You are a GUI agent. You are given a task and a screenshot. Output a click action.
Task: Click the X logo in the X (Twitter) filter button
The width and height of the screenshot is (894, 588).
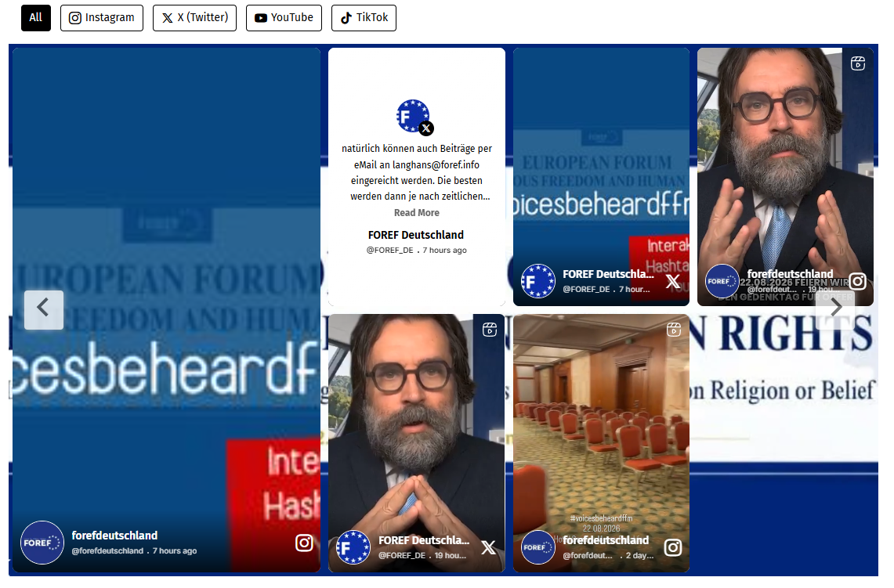coord(168,18)
